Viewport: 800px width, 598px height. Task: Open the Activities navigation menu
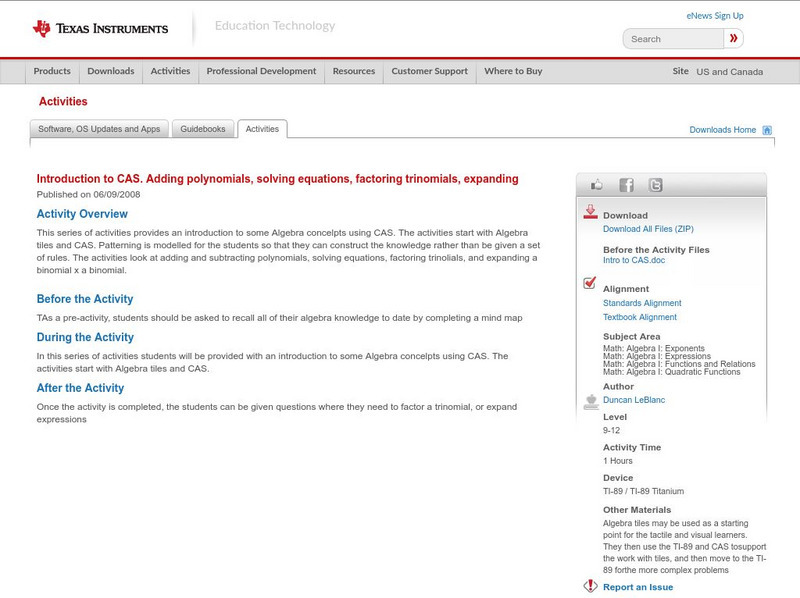170,71
